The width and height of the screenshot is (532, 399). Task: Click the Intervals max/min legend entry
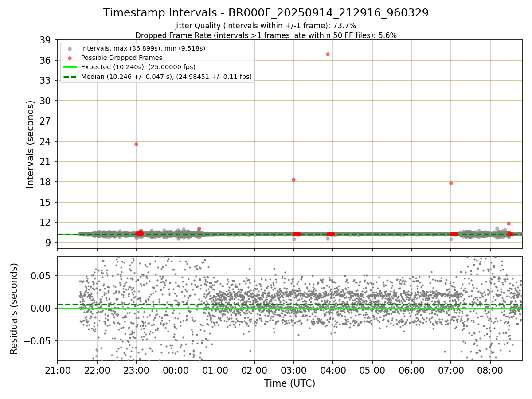click(x=143, y=48)
